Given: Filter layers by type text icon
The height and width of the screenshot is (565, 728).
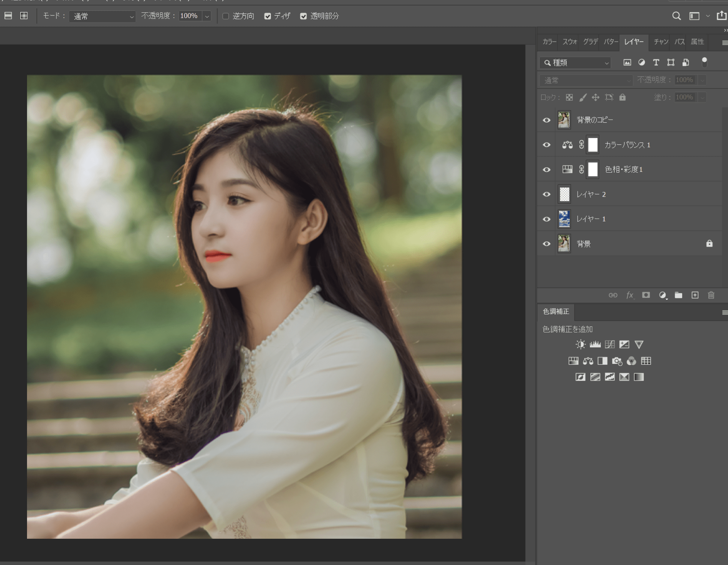Looking at the screenshot, I should point(656,62).
